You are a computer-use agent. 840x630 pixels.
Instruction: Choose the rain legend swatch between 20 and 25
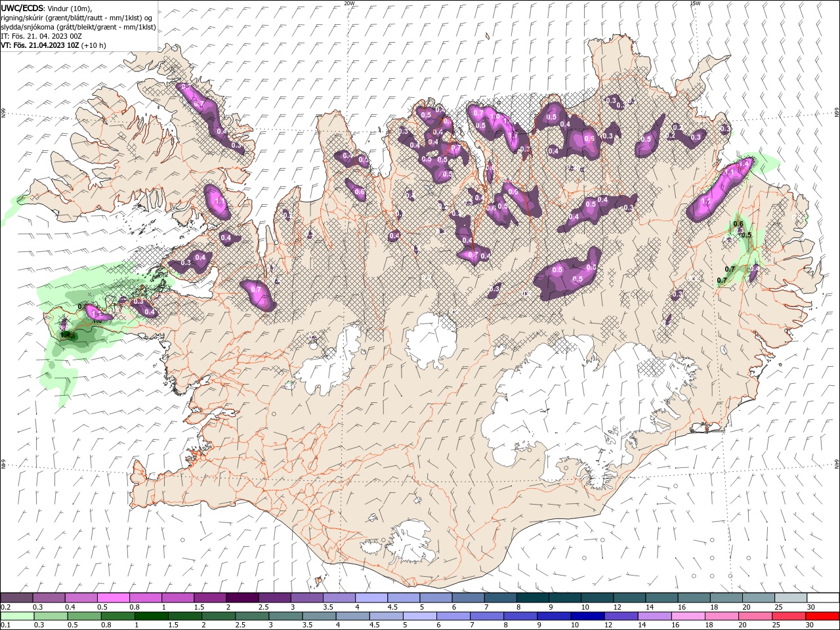coord(755,616)
